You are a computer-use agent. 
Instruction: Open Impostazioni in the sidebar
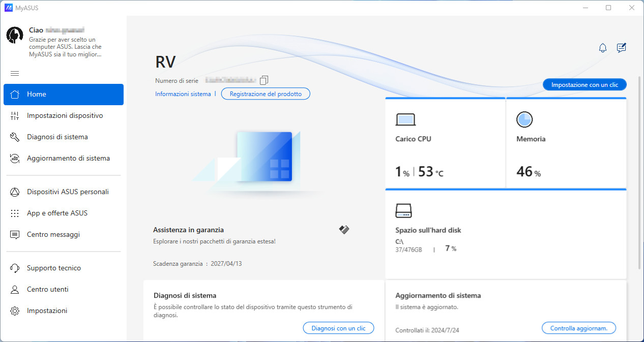64,310
